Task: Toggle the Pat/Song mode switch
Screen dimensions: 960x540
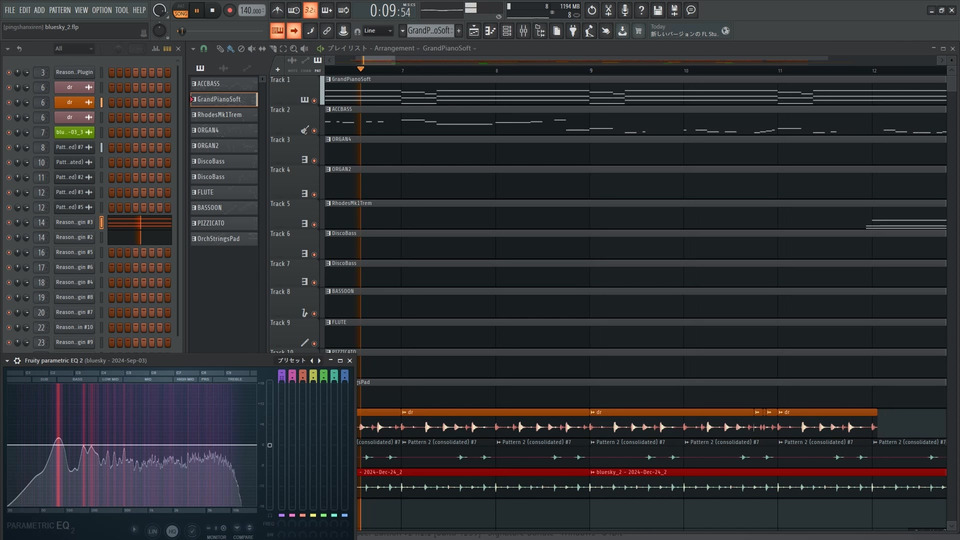Action: [x=181, y=10]
